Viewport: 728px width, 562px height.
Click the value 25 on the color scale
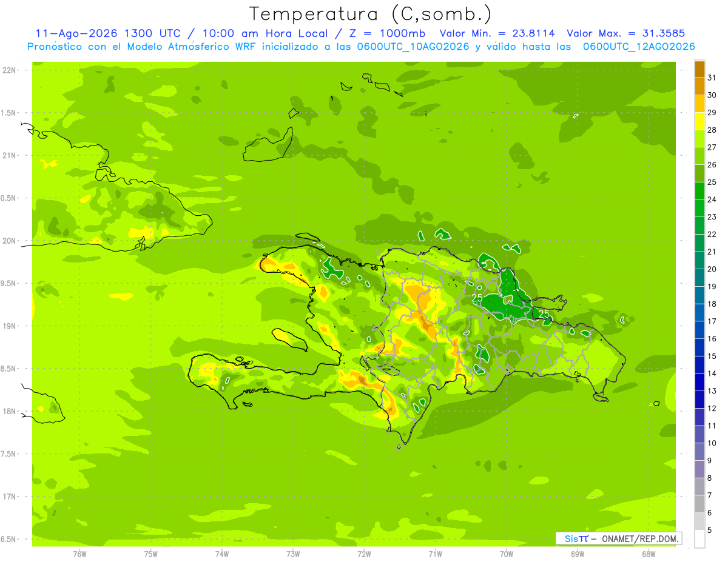712,182
